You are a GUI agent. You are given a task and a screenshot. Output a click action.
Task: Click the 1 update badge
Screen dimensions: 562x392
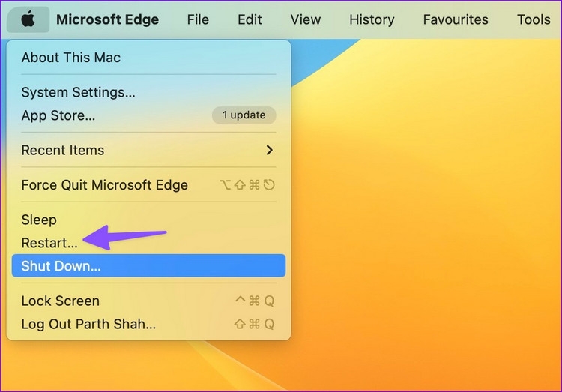pos(244,115)
